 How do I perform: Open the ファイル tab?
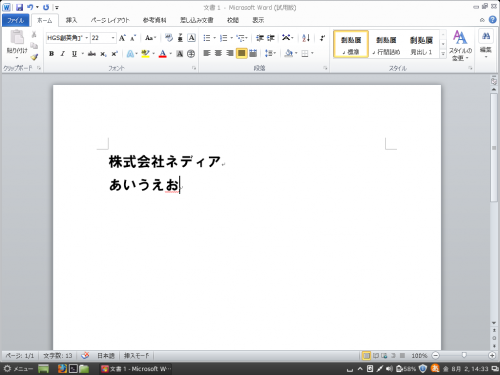pyautogui.click(x=16, y=20)
